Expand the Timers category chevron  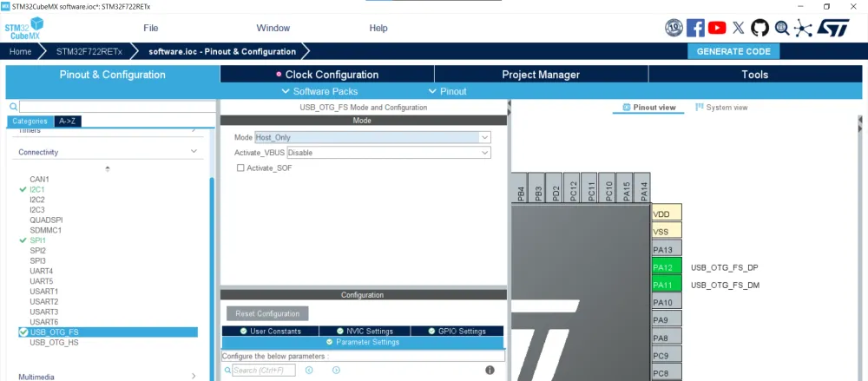(x=194, y=129)
